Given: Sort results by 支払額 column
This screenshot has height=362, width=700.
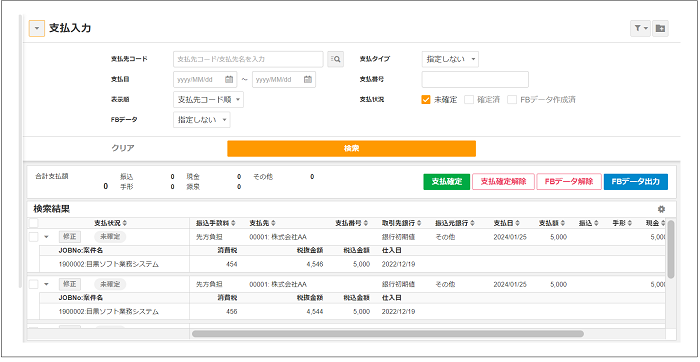Looking at the screenshot, I should point(552,223).
